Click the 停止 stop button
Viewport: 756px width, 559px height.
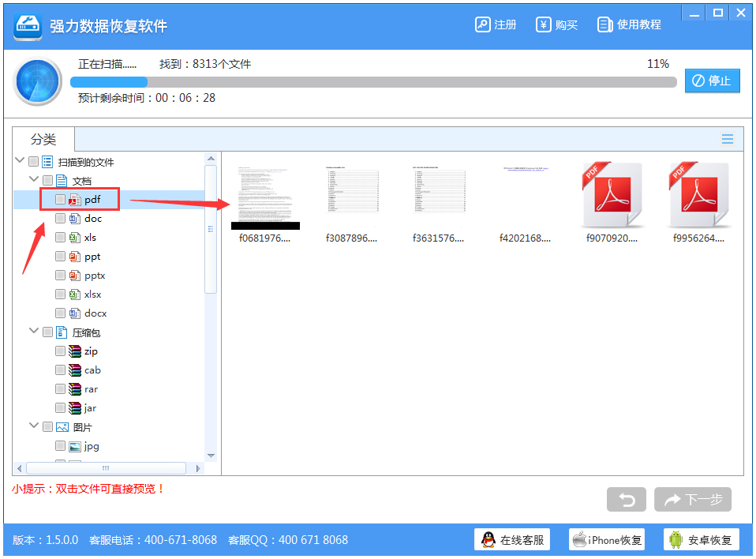(x=712, y=80)
